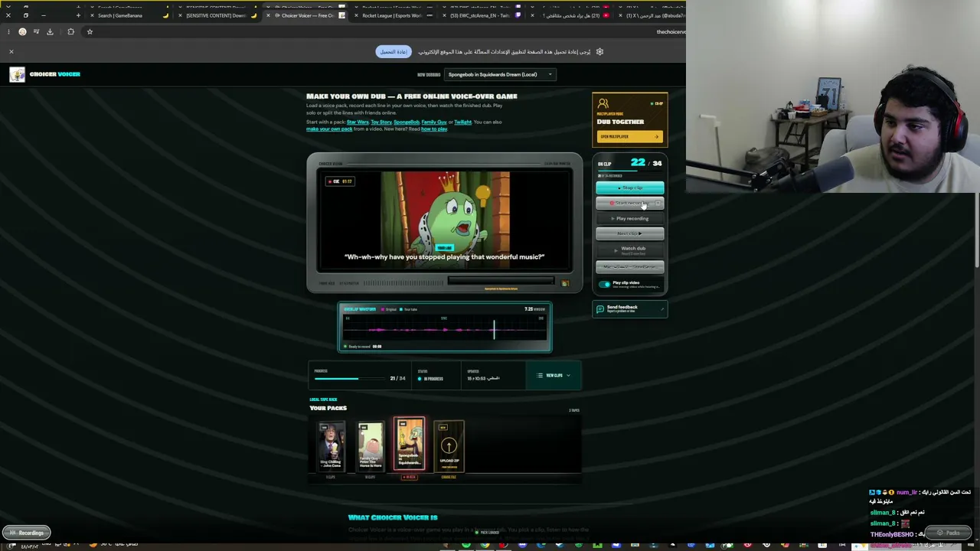
Task: Open the Twilight pack link
Action: (462, 122)
